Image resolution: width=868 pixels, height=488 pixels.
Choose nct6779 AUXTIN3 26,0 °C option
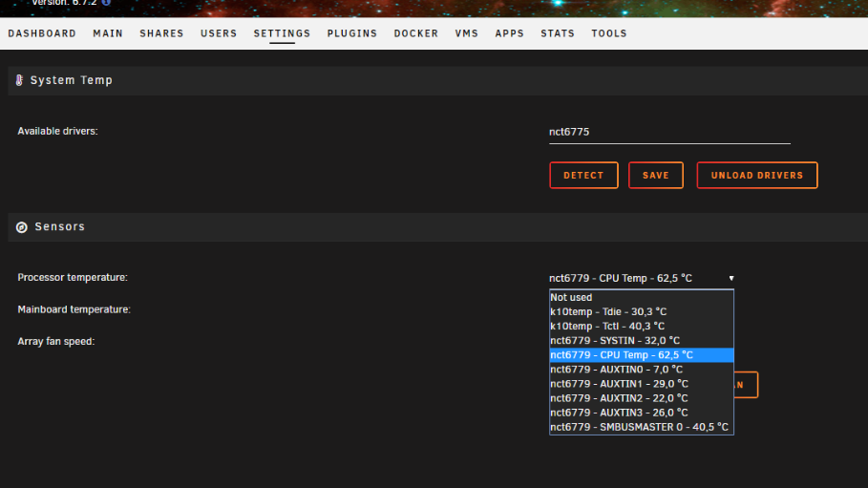(641, 413)
